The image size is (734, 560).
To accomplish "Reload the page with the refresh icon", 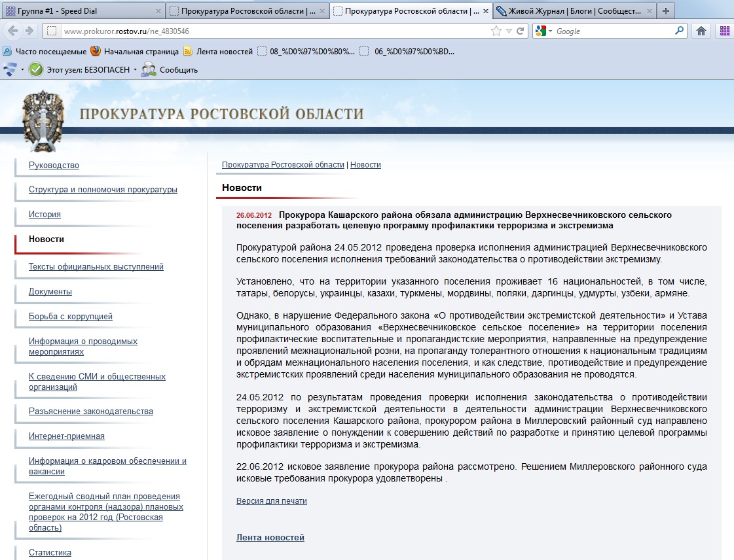I will point(521,31).
